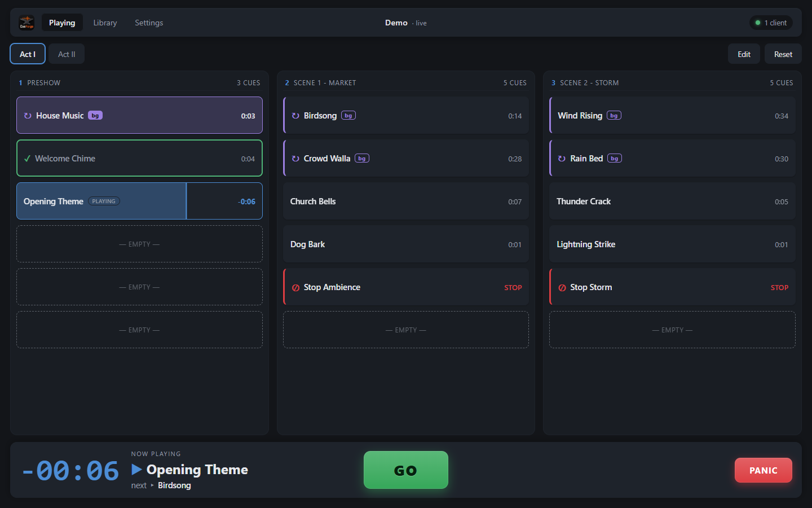
Task: Trigger the Lightning Strike cue
Action: pyautogui.click(x=672, y=244)
